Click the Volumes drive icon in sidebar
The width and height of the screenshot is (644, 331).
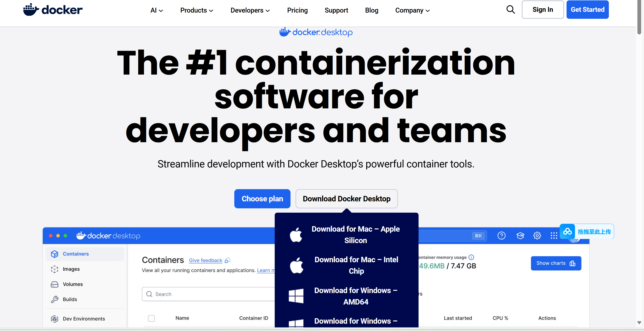[x=55, y=284]
